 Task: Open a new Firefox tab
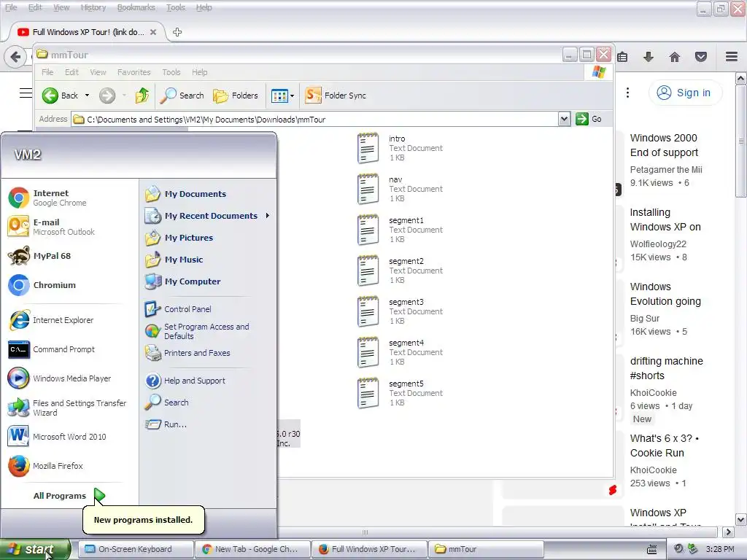tap(177, 32)
